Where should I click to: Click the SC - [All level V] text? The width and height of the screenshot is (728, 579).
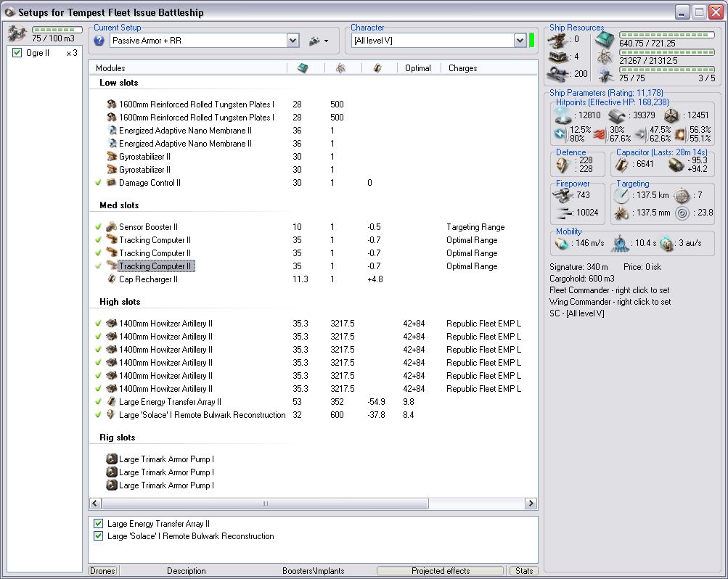click(577, 313)
